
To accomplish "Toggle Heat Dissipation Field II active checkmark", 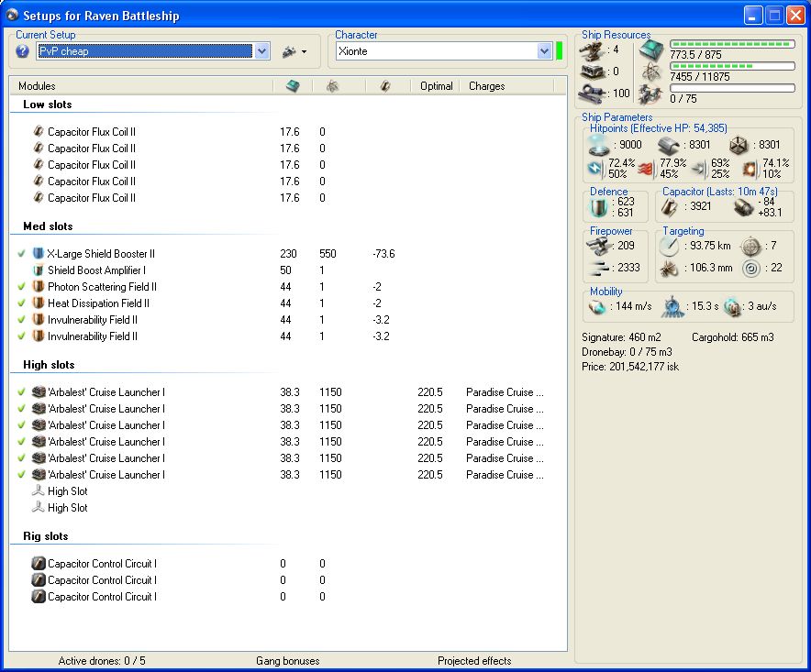I will tap(21, 303).
